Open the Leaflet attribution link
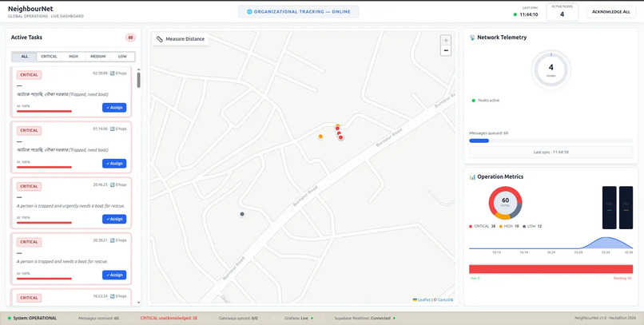 coord(424,300)
